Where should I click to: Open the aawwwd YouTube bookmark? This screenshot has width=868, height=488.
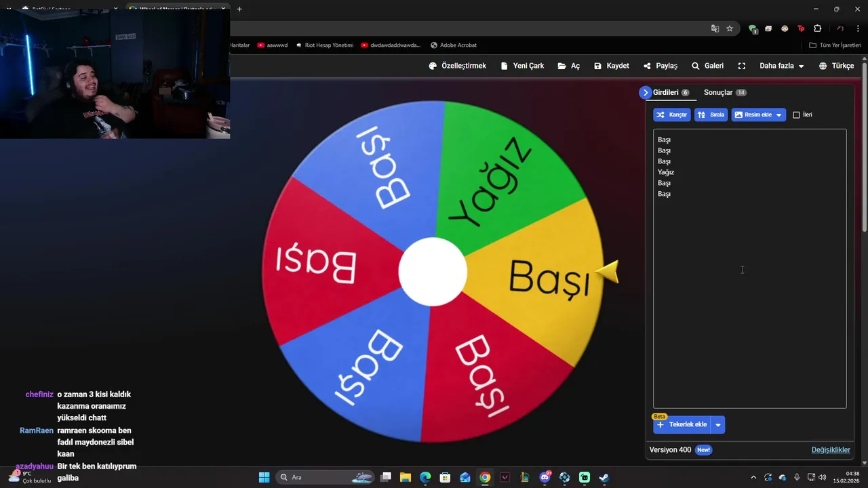click(273, 45)
